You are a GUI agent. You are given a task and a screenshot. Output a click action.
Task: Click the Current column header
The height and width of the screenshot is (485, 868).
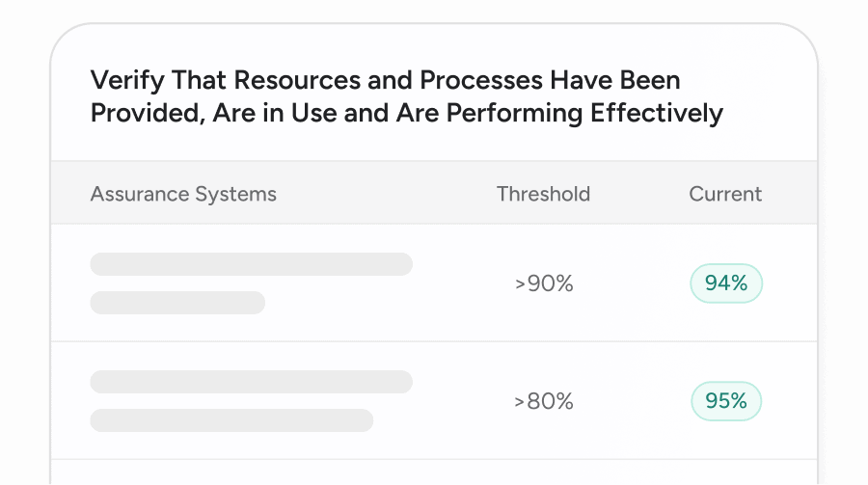tap(725, 194)
